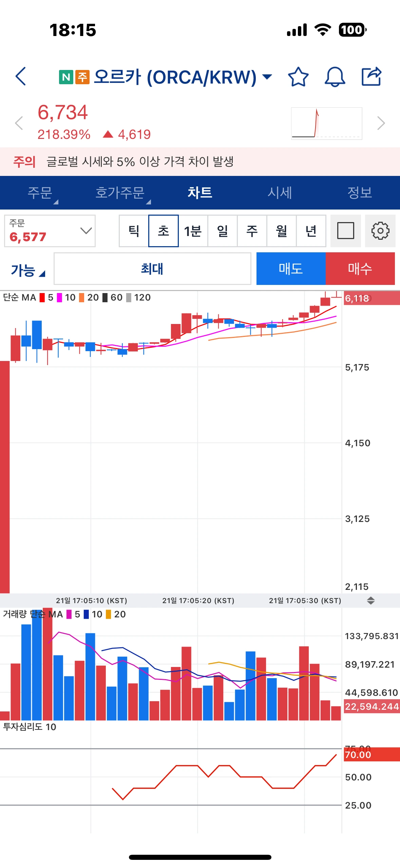Viewport: 400px width, 868px height.
Task: Open the 시세 tab
Action: pyautogui.click(x=280, y=193)
